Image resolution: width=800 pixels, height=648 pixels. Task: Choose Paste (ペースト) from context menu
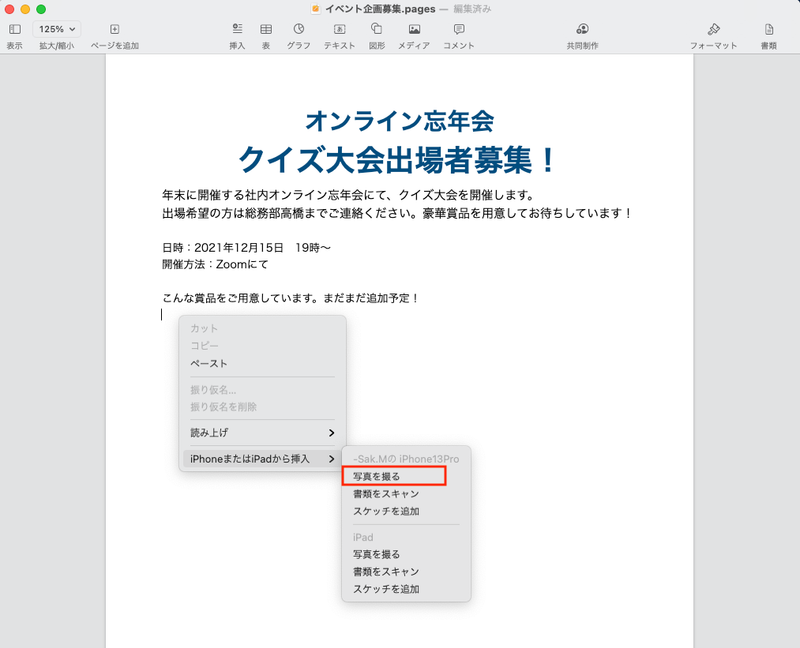(x=209, y=363)
